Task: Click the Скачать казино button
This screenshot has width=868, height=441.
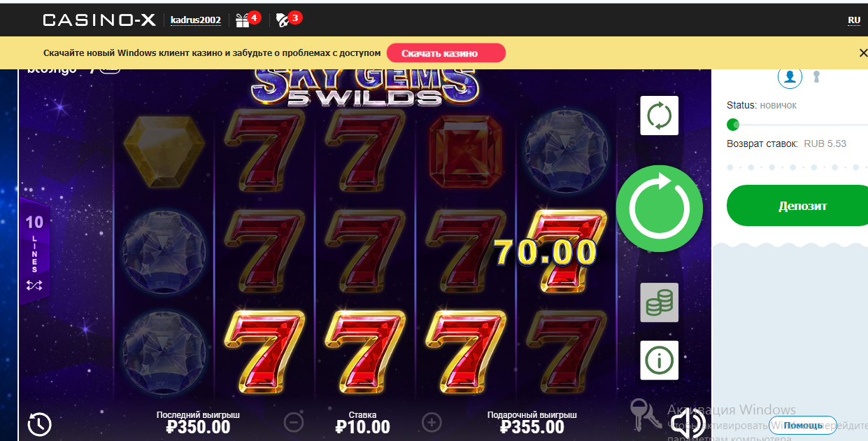Action: tap(446, 53)
